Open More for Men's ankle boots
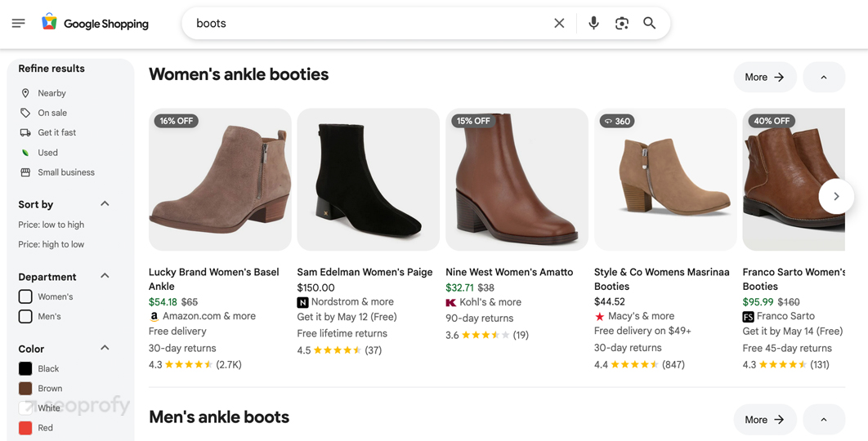 click(764, 420)
